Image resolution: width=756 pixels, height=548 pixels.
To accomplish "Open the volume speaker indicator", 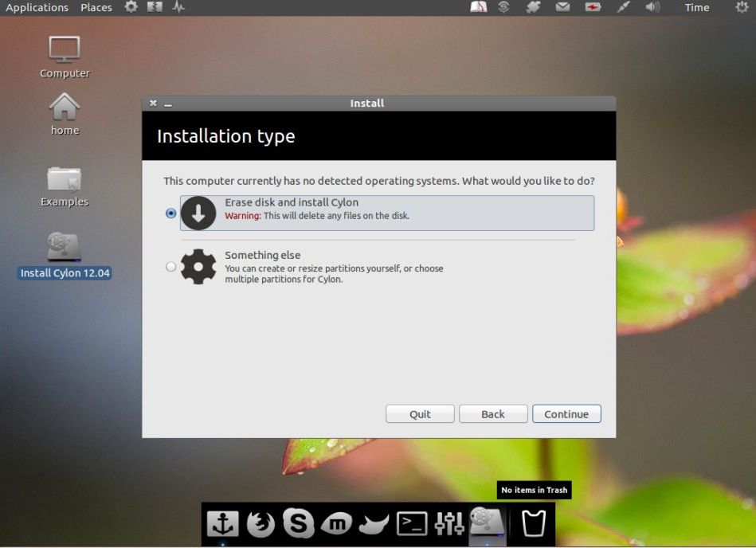I will (x=652, y=7).
